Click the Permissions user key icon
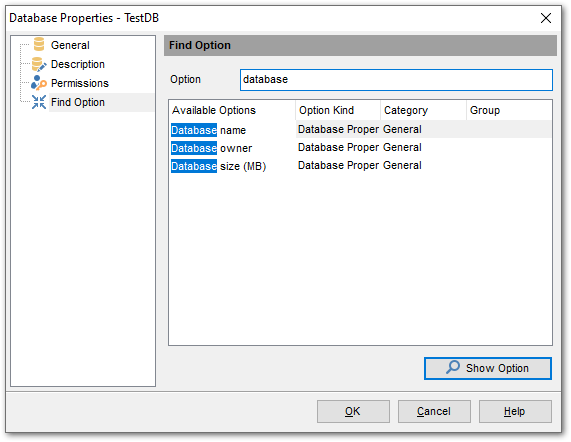Image resolution: width=571 pixels, height=442 pixels. [39, 83]
